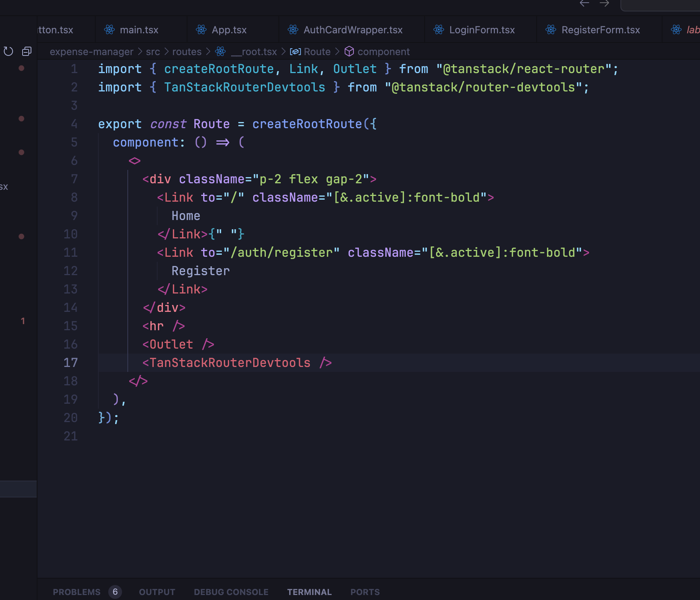The height and width of the screenshot is (600, 700).
Task: Open the Route breadcrumb symbol
Action: [x=317, y=52]
